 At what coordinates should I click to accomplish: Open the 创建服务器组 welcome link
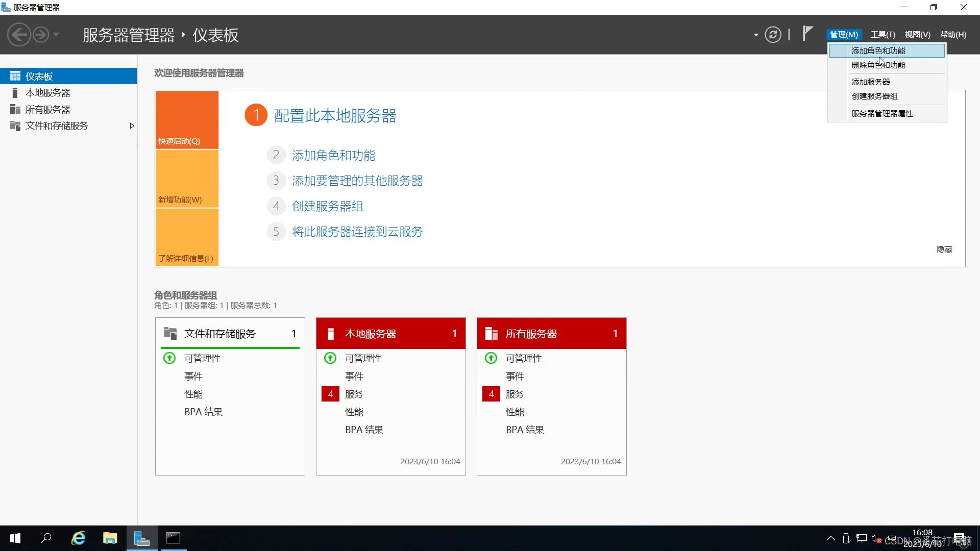(328, 206)
